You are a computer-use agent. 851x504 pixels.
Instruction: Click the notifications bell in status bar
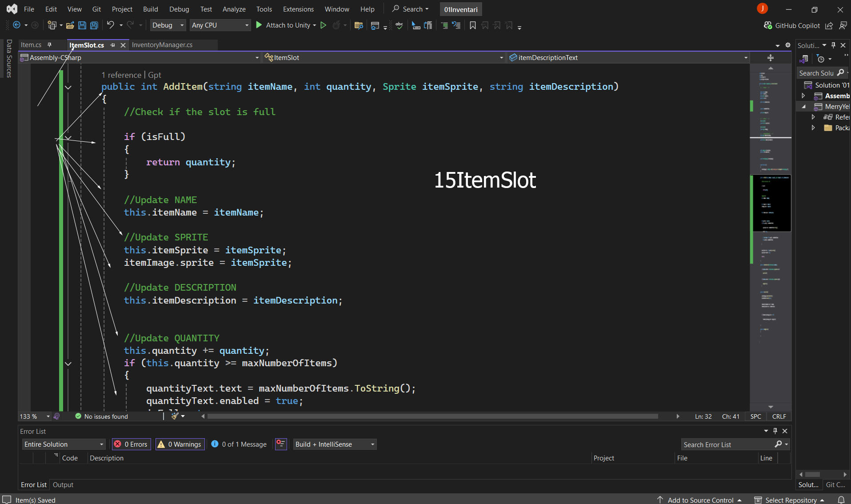[x=841, y=500]
